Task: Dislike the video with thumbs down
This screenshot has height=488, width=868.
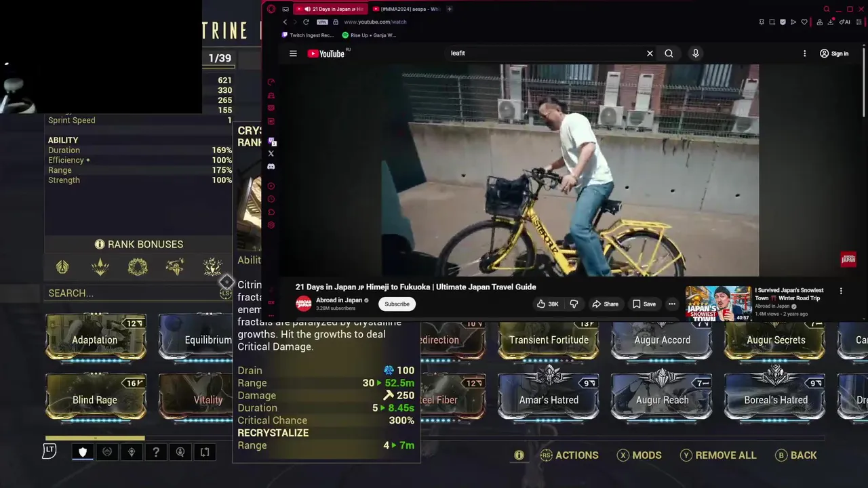Action: (x=574, y=304)
